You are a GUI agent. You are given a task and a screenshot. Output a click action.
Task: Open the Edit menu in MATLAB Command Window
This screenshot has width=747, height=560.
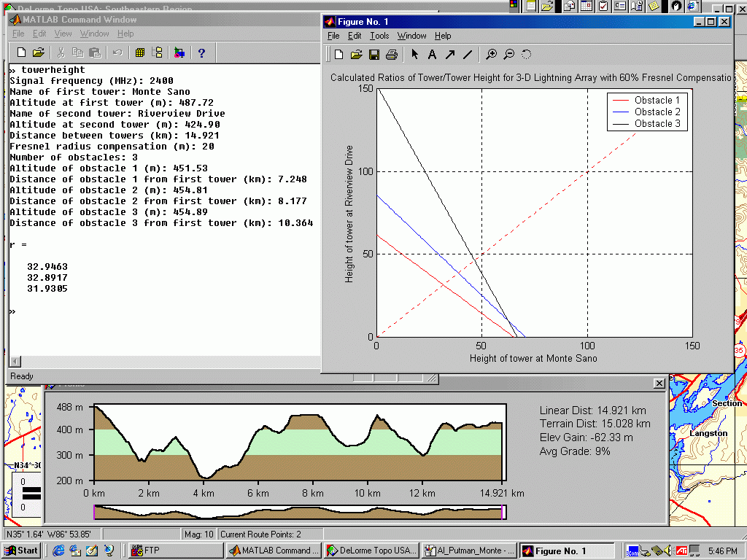pos(39,34)
